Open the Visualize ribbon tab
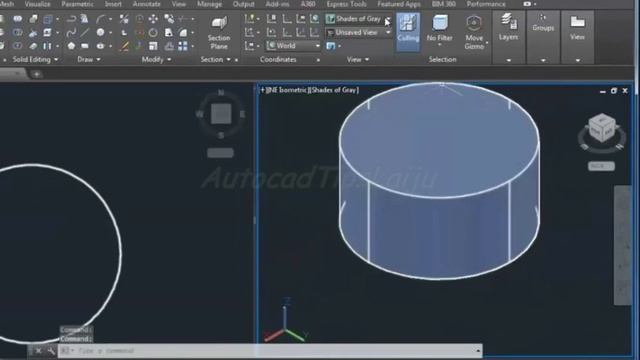640x360 pixels. click(x=38, y=4)
